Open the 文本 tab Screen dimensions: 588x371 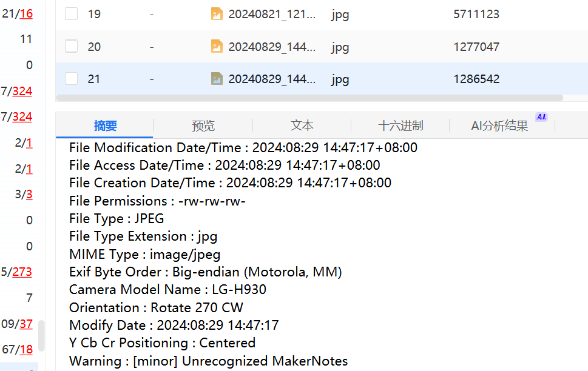[302, 125]
